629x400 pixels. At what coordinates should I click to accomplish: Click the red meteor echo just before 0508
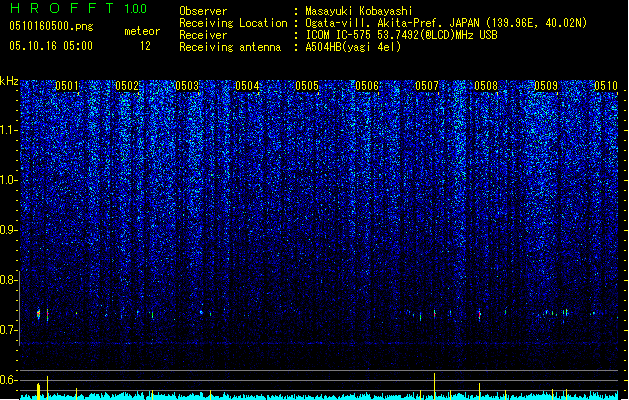click(479, 314)
